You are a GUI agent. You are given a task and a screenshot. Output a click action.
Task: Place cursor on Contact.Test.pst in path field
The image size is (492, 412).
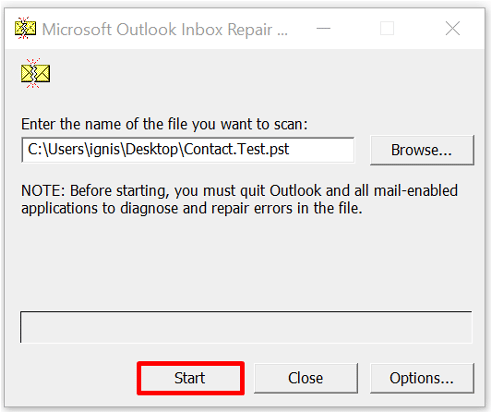pos(236,149)
